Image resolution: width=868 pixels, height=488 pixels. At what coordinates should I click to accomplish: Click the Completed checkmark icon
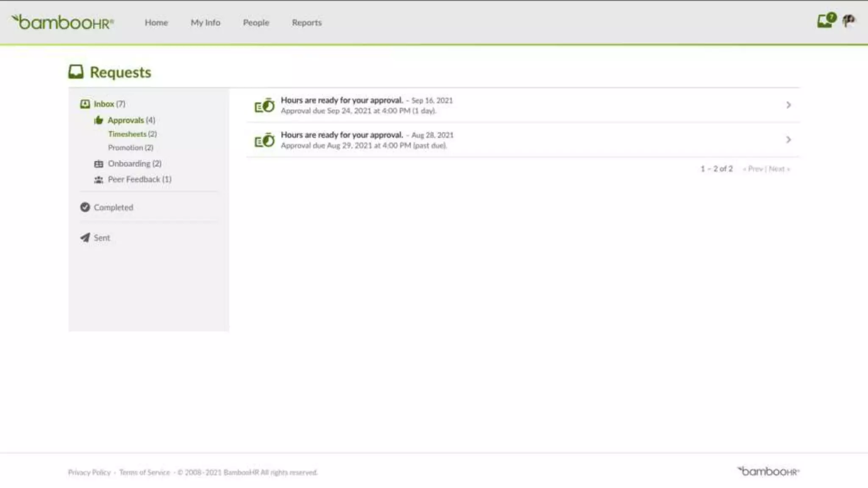click(85, 207)
